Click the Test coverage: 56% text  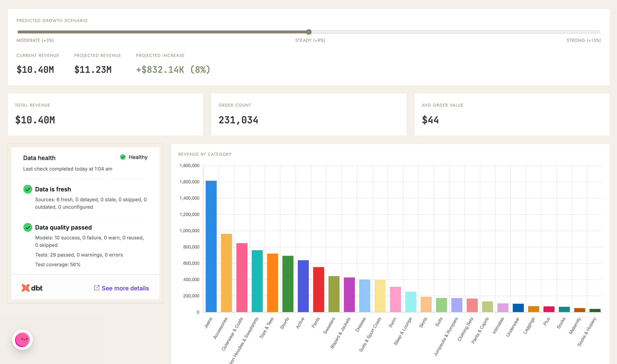[58, 265]
